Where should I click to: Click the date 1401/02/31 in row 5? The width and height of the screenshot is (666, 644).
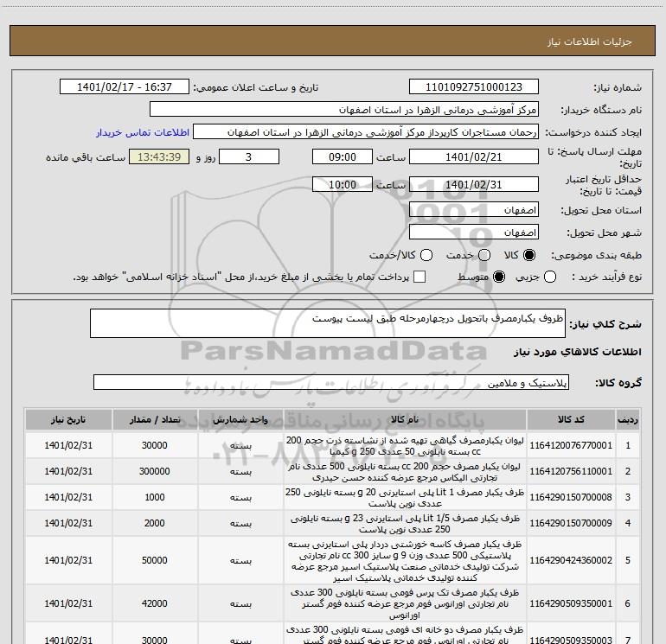coord(68,560)
